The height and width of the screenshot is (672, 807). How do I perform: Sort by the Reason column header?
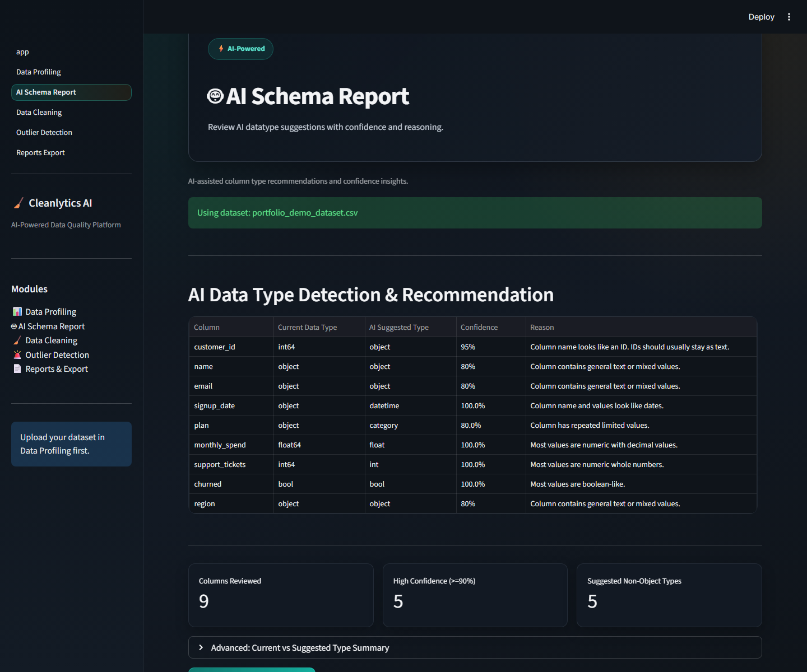point(641,327)
